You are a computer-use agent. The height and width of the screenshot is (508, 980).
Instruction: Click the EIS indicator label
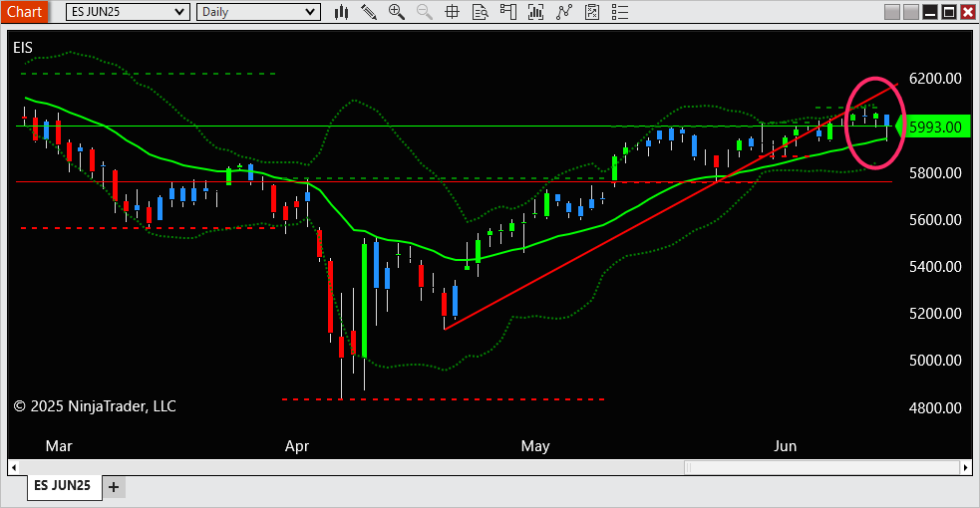pos(23,48)
